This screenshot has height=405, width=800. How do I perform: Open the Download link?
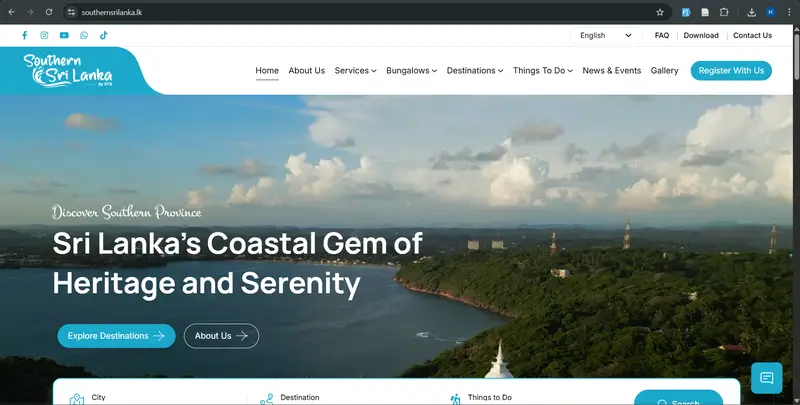tap(701, 35)
